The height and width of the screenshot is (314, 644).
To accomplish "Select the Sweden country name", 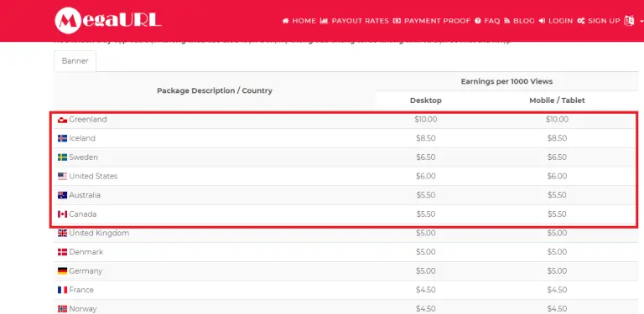I will click(x=83, y=157).
